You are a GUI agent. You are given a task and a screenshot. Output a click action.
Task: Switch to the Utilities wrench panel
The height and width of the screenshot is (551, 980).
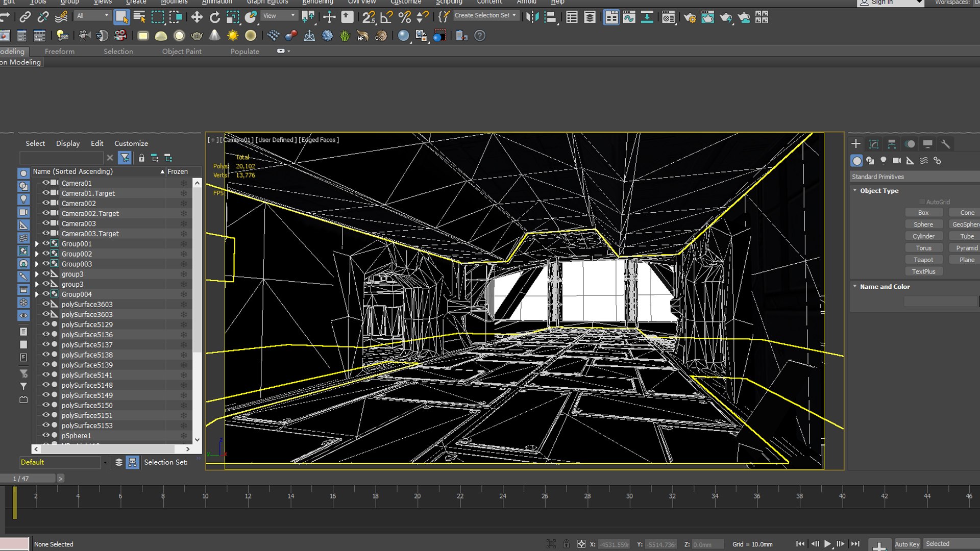(945, 144)
